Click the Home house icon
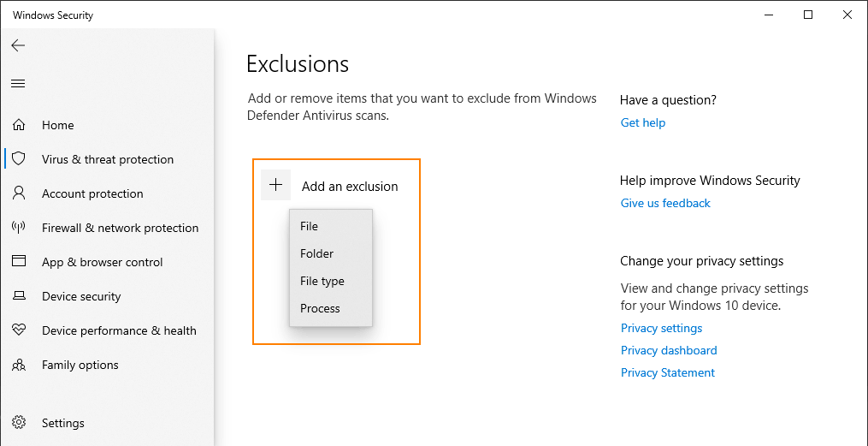 click(19, 125)
